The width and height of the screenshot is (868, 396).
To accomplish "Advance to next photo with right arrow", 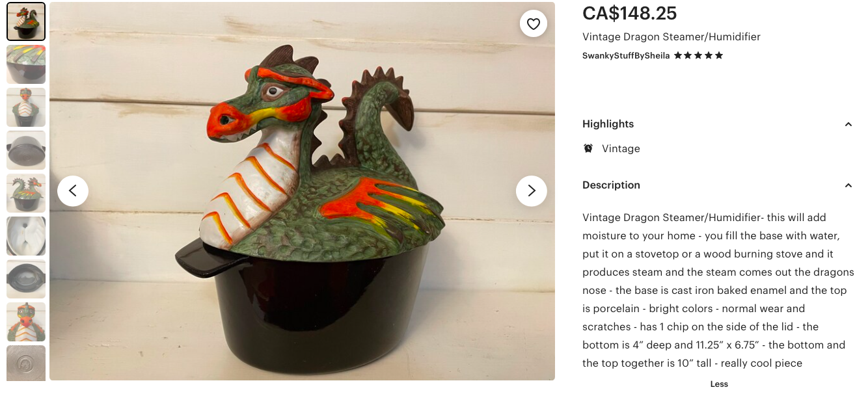I will coord(532,191).
